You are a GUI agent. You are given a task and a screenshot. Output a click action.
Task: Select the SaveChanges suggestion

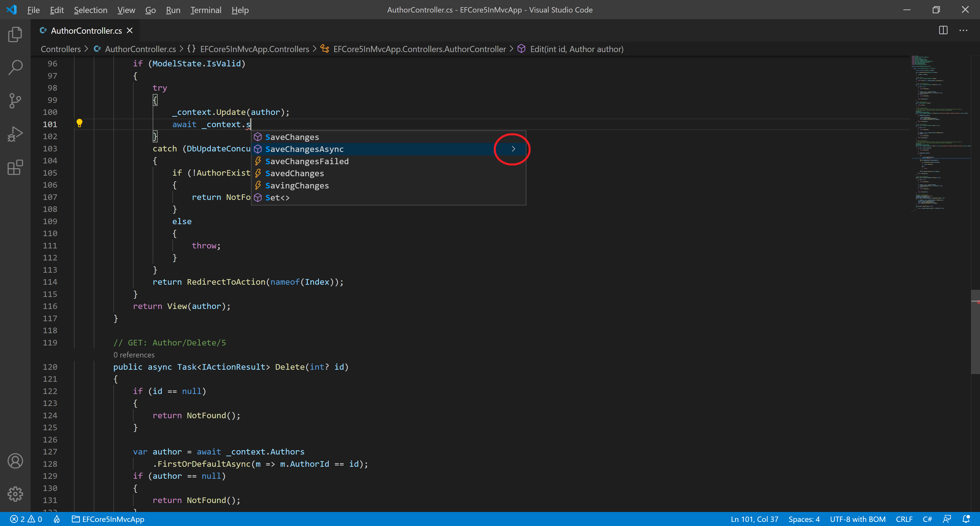[x=292, y=137]
